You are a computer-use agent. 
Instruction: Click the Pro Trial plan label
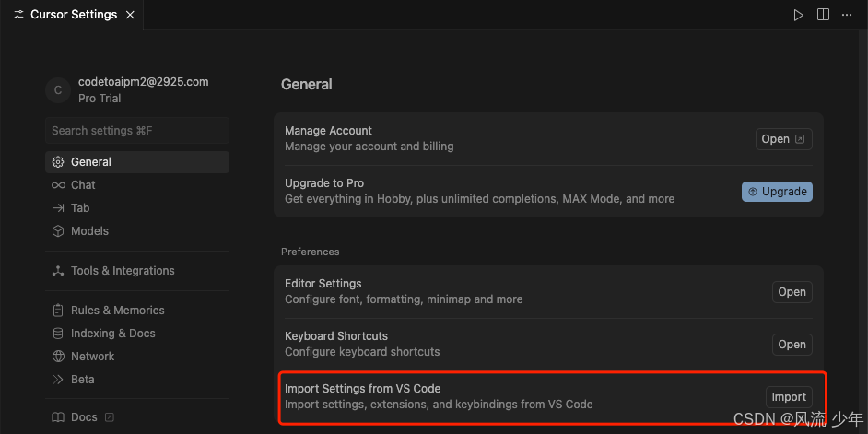100,99
